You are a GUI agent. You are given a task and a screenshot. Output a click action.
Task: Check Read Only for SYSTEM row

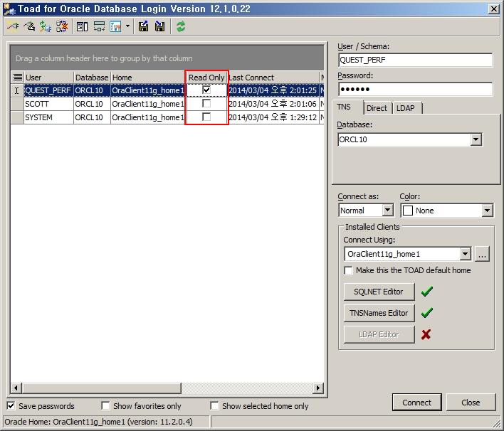pyautogui.click(x=206, y=117)
